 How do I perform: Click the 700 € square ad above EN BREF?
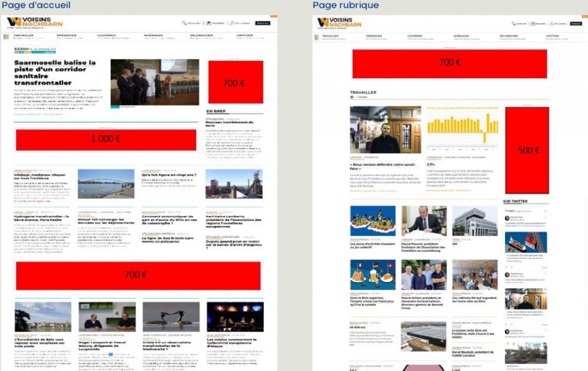(x=236, y=82)
